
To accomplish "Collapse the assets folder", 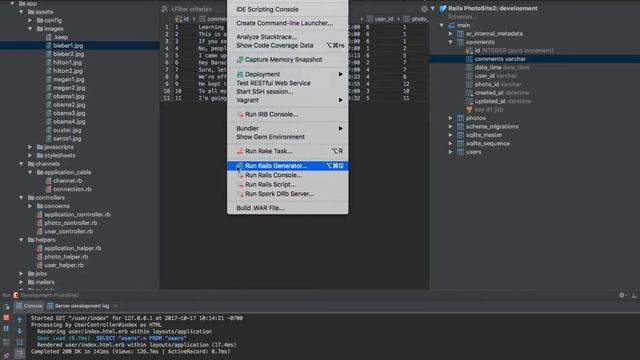I will 21,12.
